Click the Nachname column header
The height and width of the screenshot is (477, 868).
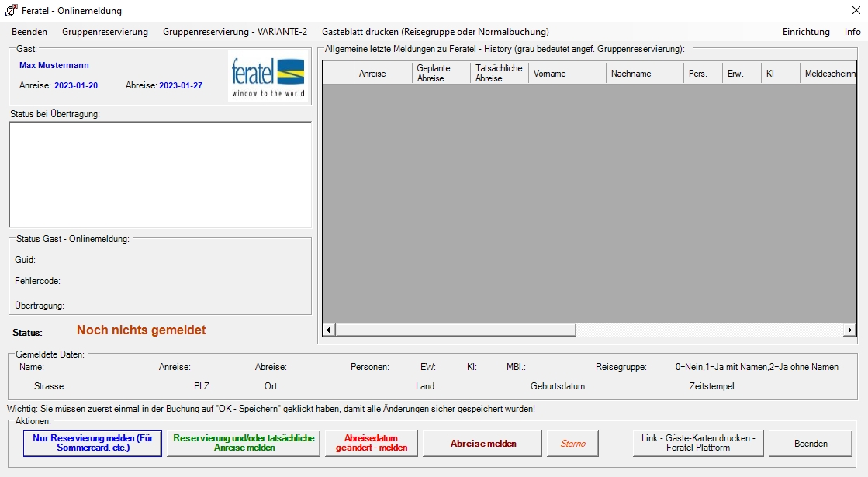coord(645,73)
